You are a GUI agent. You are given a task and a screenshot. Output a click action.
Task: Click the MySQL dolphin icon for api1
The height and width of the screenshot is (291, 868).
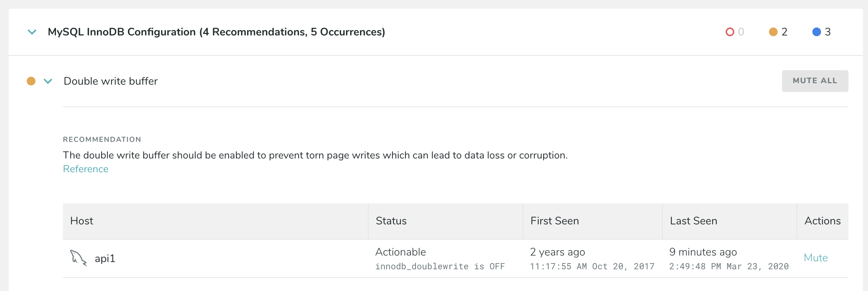78,258
